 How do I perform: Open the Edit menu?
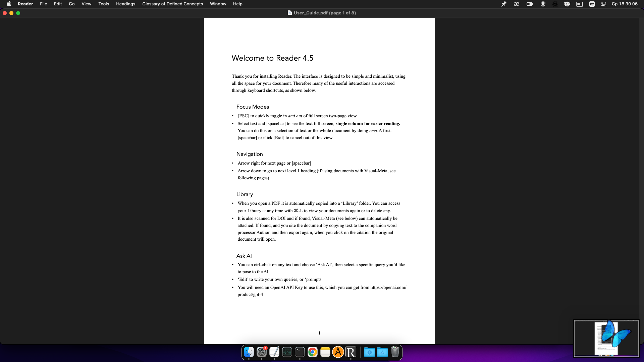[x=58, y=4]
